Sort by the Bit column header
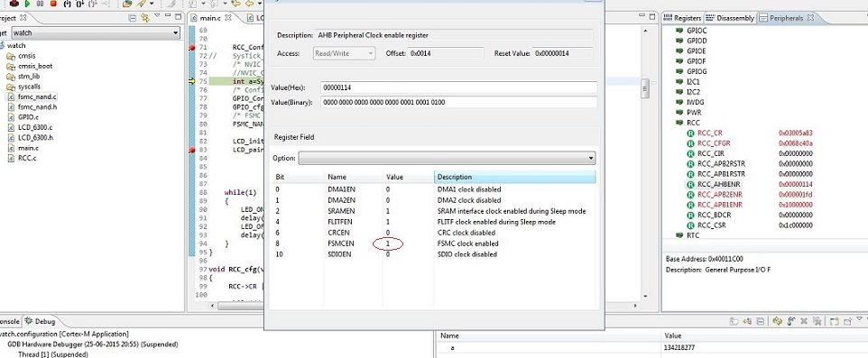 [298, 177]
